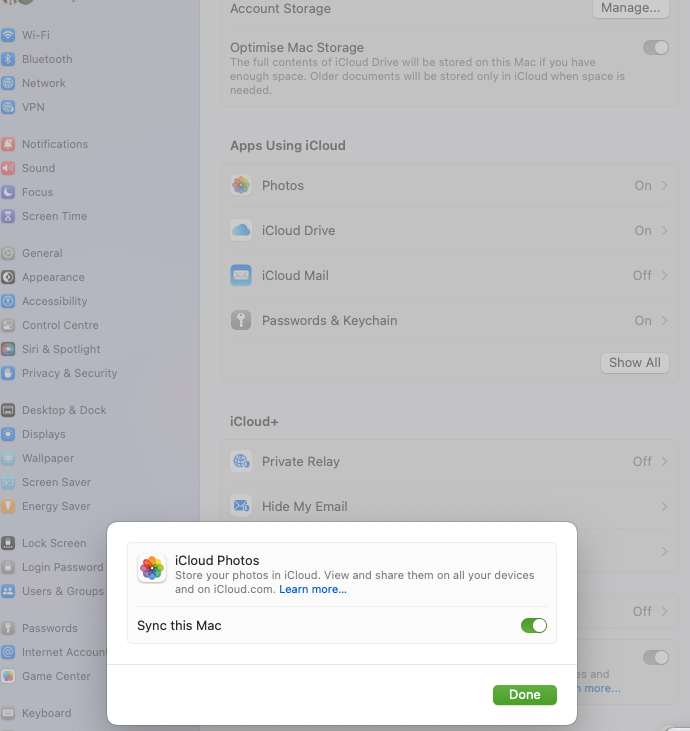Expand iCloud Drive row chevron
The height and width of the screenshot is (731, 690).
[664, 231]
